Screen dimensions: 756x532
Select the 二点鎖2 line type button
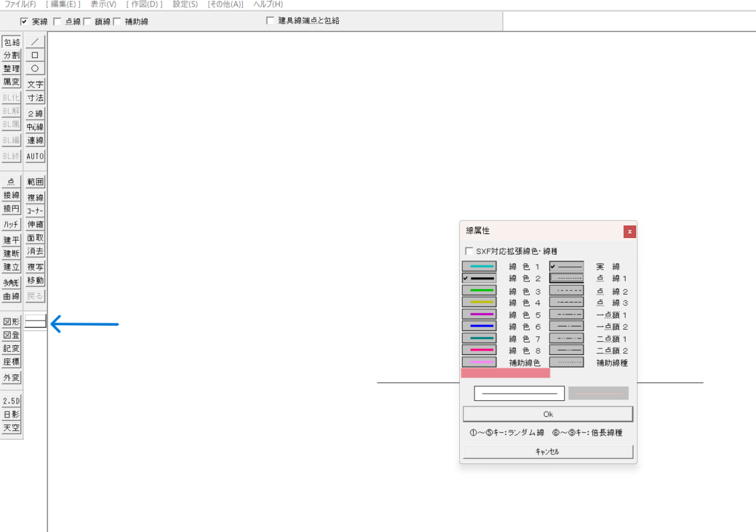tap(566, 350)
